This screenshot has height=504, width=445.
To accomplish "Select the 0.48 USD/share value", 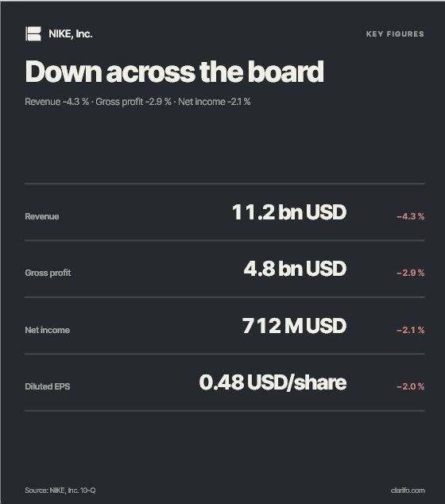I will (273, 382).
